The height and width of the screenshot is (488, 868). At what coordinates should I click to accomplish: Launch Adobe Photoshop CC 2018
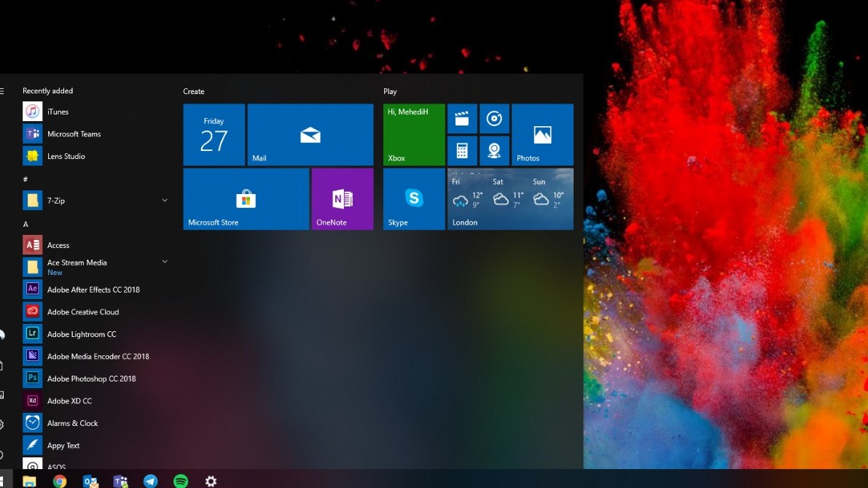[x=95, y=379]
